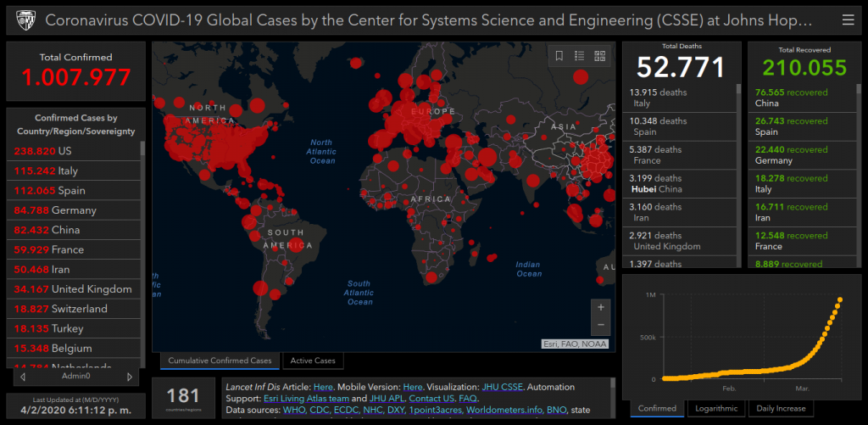868x425 pixels.
Task: Open the basemap gallery grid icon
Action: point(600,56)
